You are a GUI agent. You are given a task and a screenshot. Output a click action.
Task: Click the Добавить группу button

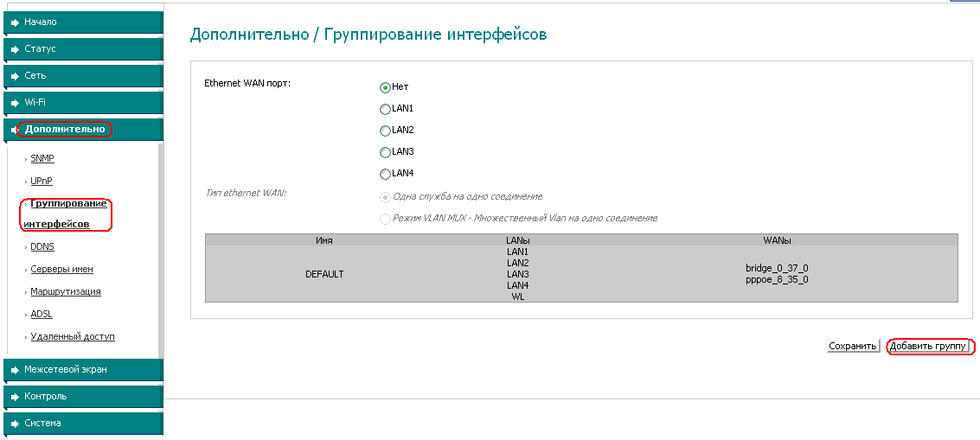(928, 347)
